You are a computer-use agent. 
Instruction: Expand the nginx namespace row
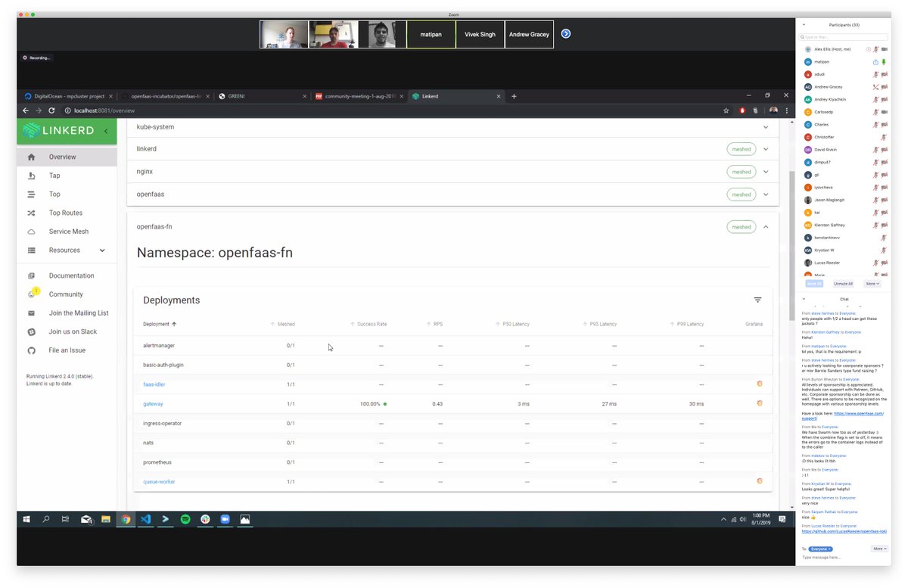(x=766, y=172)
